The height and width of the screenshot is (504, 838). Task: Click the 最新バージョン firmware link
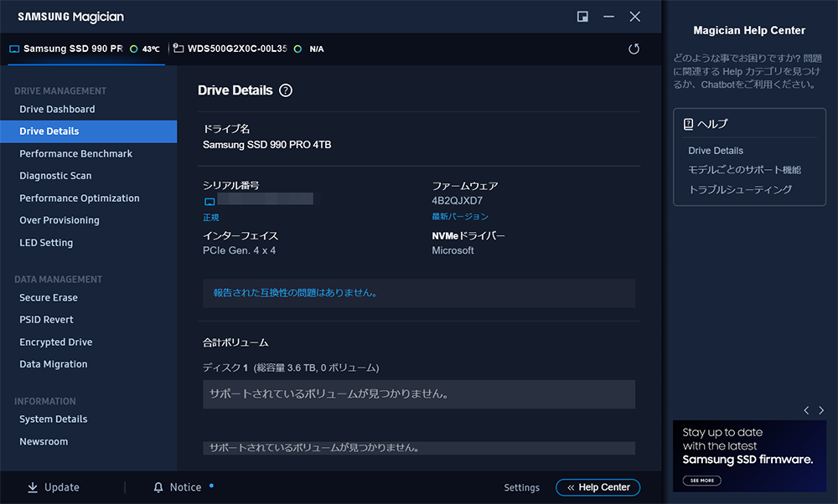point(460,216)
